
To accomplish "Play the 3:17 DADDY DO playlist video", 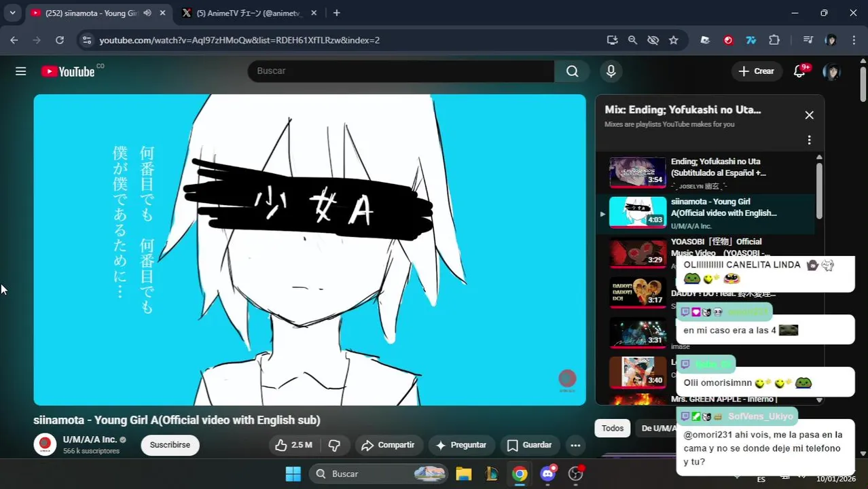I will (x=637, y=292).
